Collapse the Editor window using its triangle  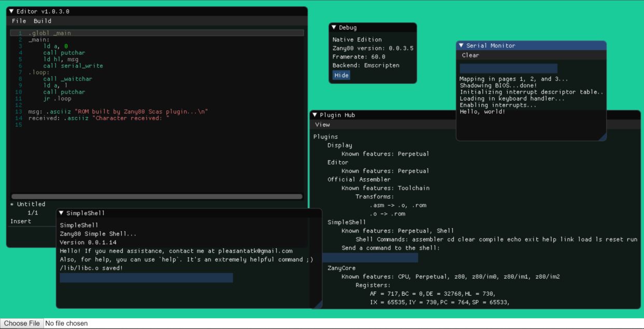click(x=12, y=11)
